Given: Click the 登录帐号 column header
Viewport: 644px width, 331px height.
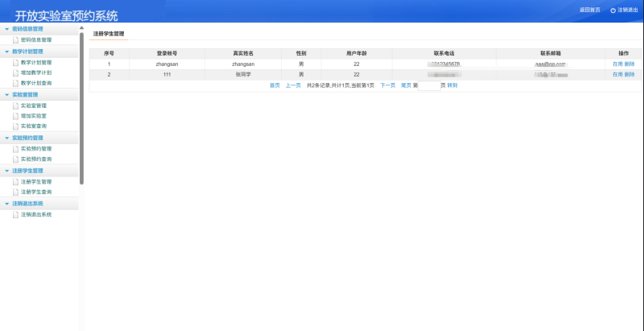Looking at the screenshot, I should tap(167, 54).
